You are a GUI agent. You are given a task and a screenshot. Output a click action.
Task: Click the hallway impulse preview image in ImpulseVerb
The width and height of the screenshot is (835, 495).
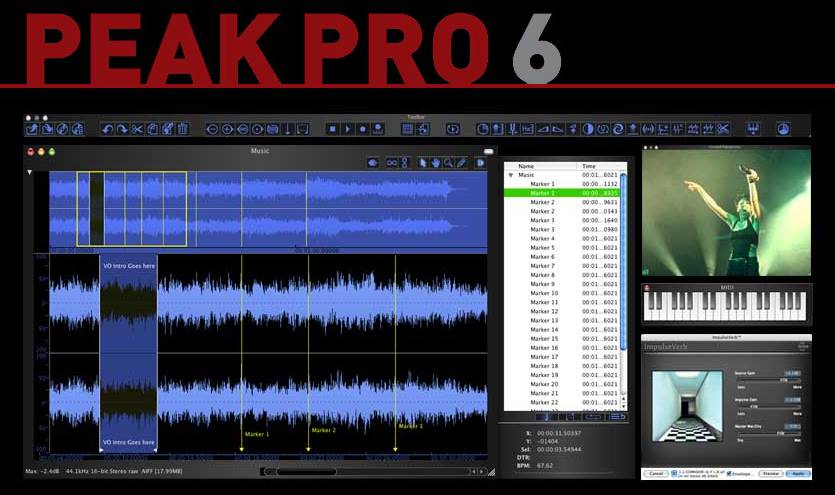pyautogui.click(x=687, y=406)
